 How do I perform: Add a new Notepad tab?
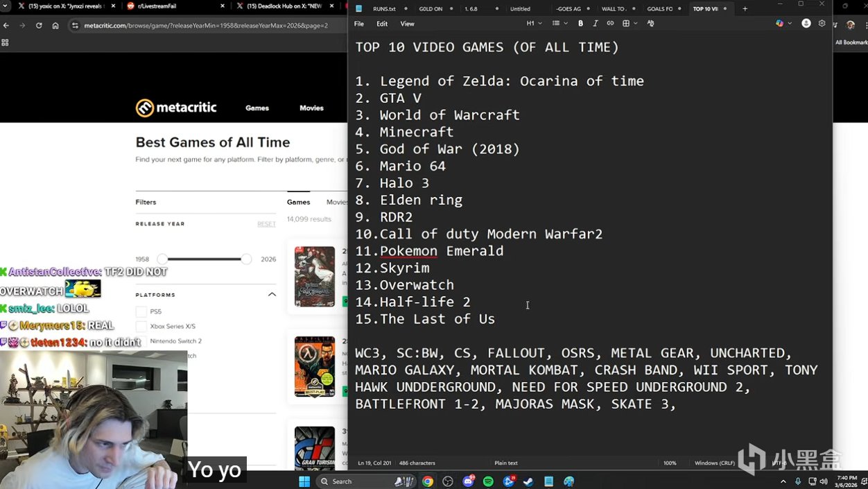click(x=745, y=9)
